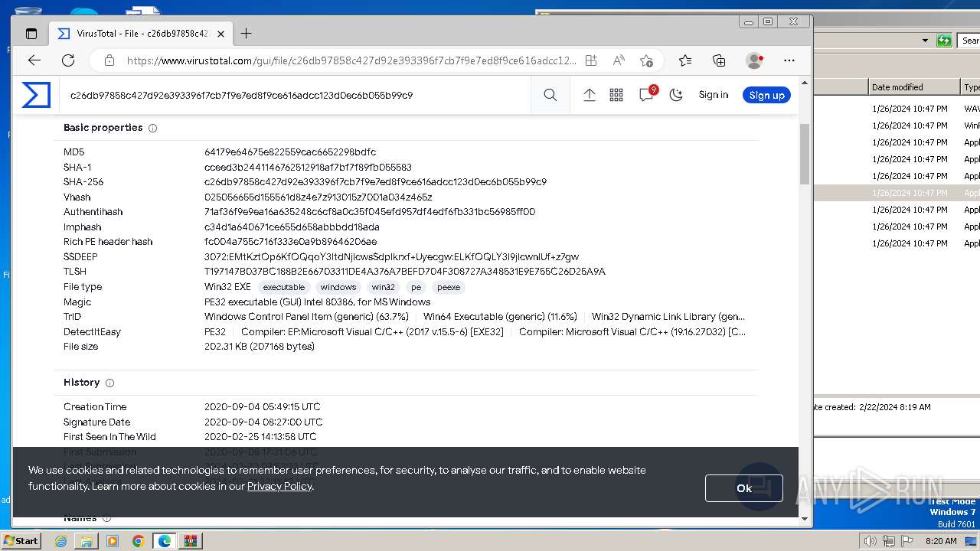Screen dimensions: 980x551
Task: Click the Edge tab actions icon
Action: (x=31, y=34)
